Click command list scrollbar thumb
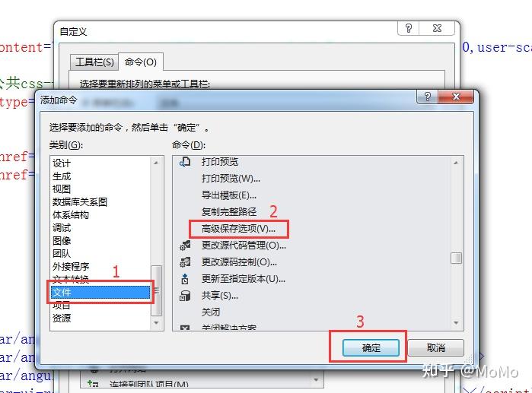Screen dimensions: 532x393 coord(456,258)
